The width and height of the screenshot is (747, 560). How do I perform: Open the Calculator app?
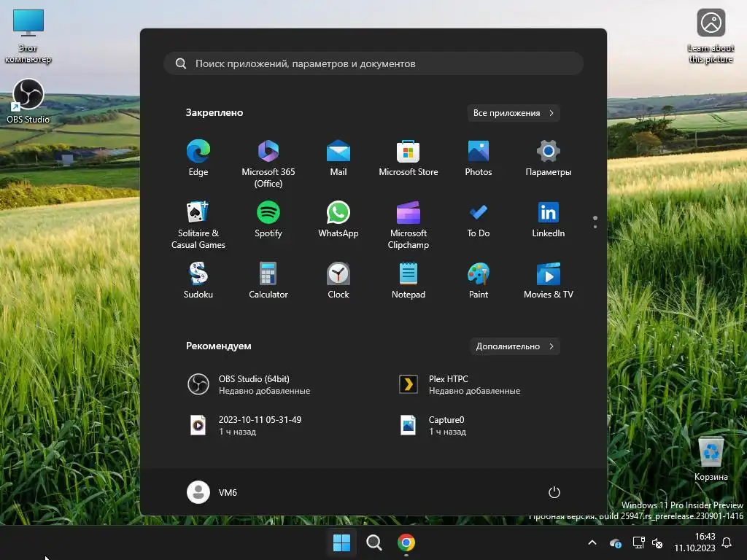pyautogui.click(x=268, y=281)
